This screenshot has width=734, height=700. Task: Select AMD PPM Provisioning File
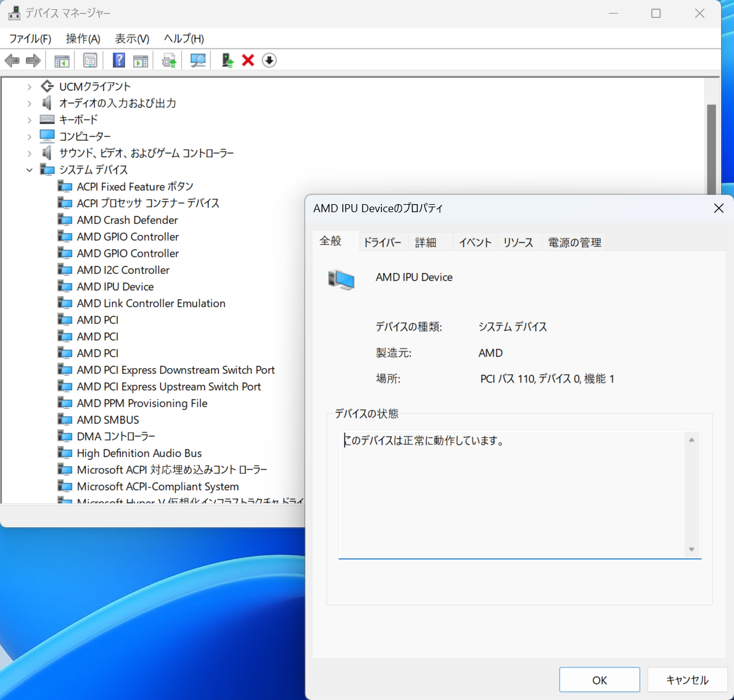point(142,403)
